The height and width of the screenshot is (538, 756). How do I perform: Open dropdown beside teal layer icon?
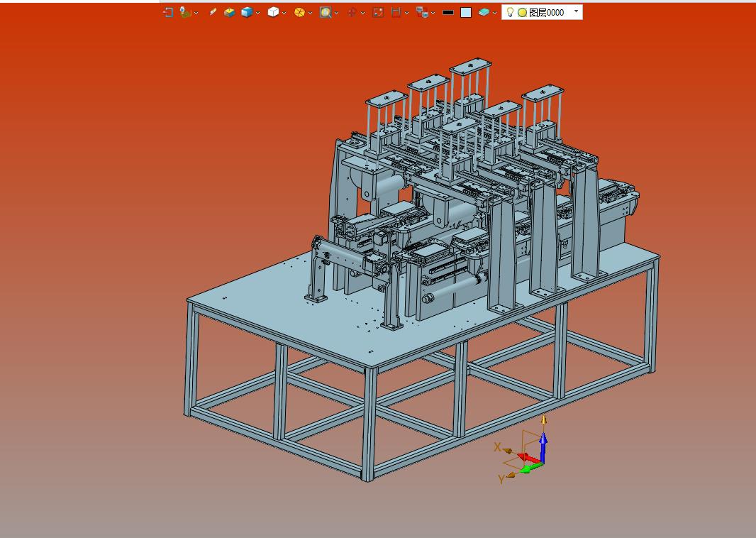point(494,13)
